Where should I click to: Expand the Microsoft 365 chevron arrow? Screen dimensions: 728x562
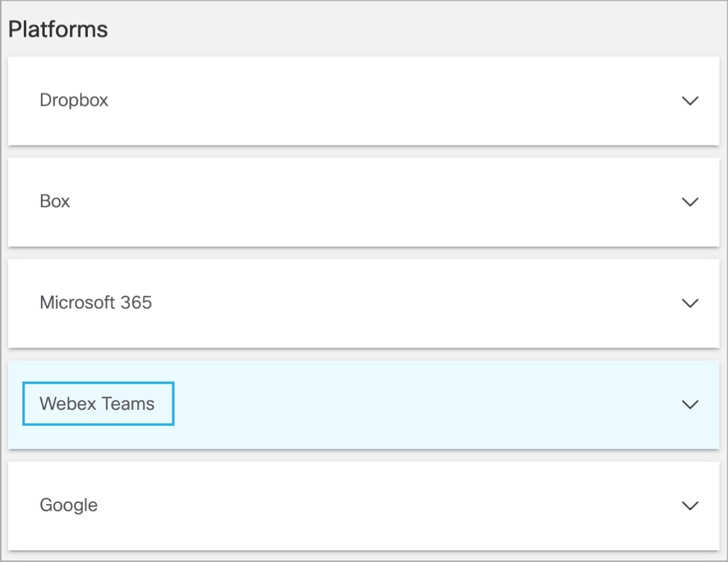coord(690,303)
